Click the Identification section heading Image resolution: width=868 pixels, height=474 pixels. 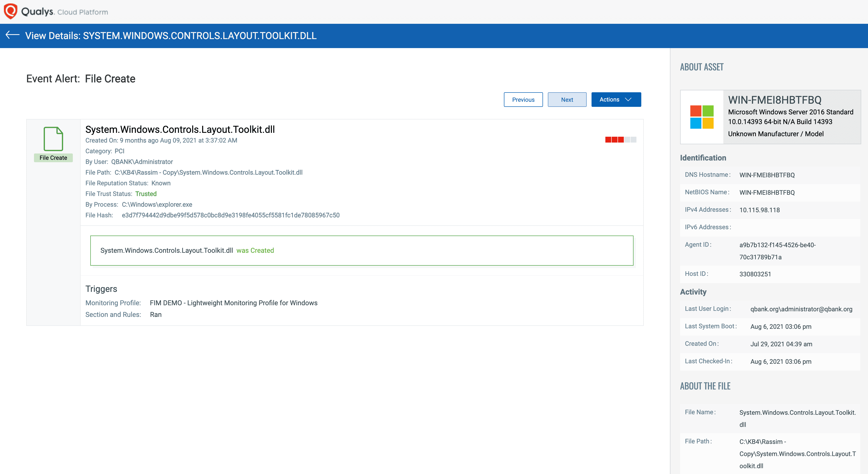[703, 158]
